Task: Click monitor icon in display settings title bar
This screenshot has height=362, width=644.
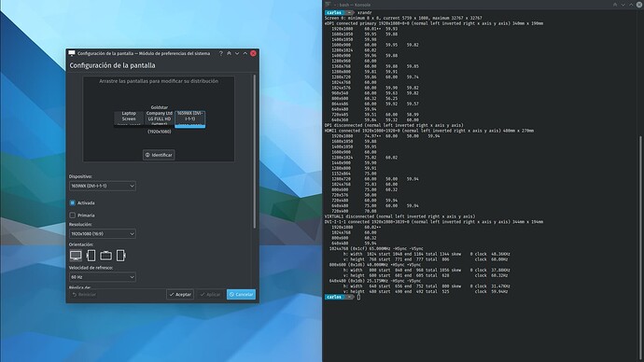Action: (x=72, y=53)
